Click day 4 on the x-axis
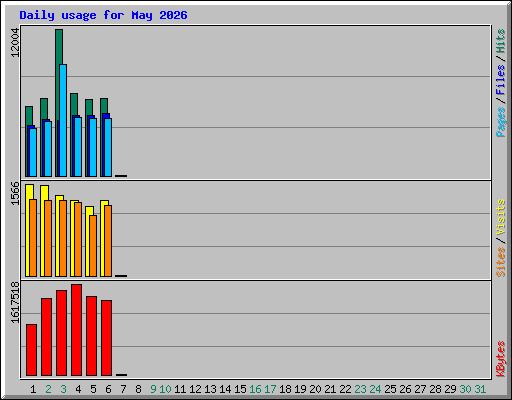 point(78,389)
